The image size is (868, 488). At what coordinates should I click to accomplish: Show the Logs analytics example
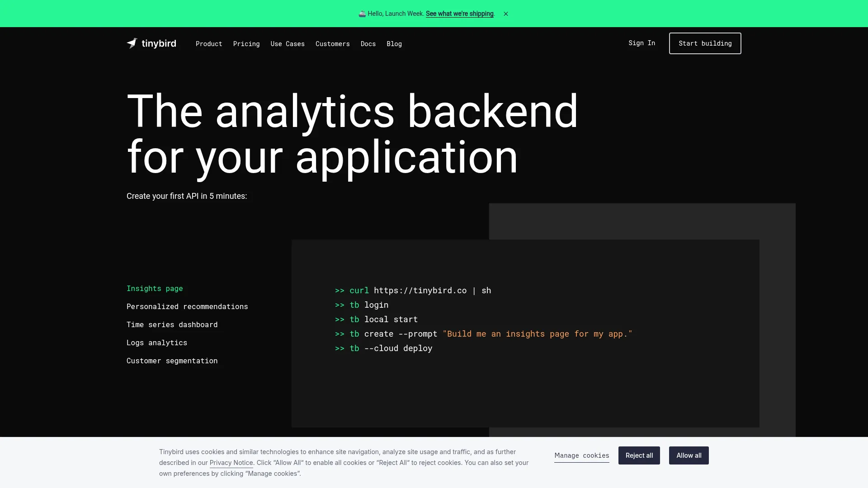coord(157,343)
